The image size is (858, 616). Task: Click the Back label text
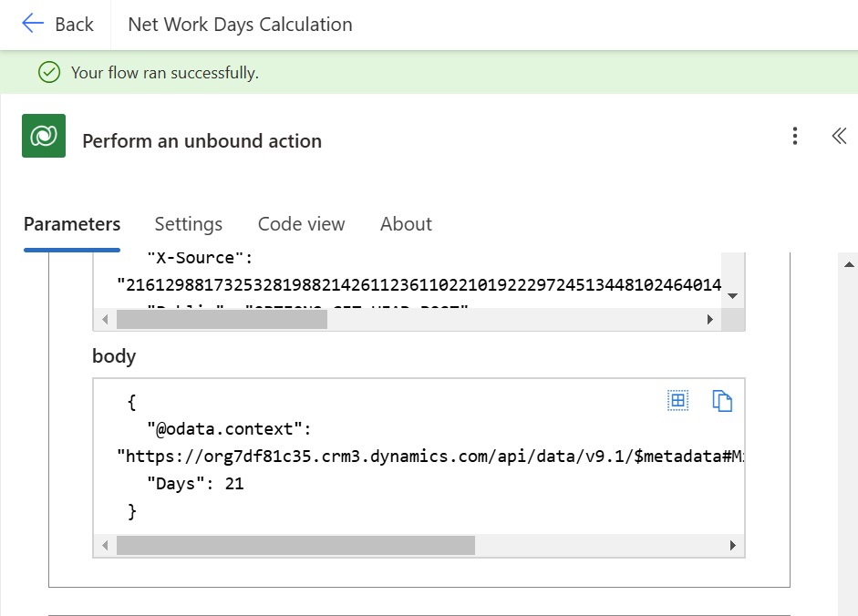point(75,25)
